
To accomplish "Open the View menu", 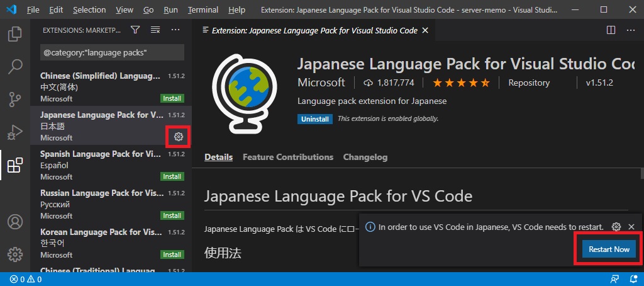I will [x=125, y=9].
